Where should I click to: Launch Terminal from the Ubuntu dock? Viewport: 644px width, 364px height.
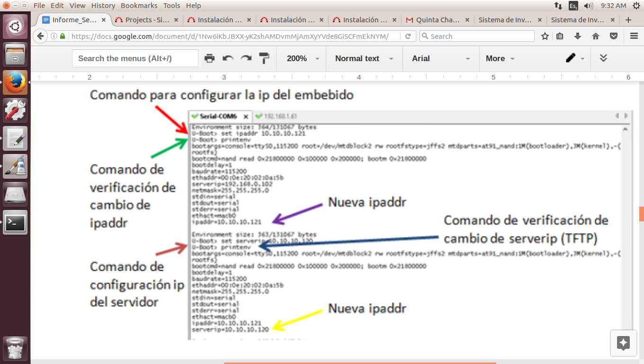coord(15,223)
